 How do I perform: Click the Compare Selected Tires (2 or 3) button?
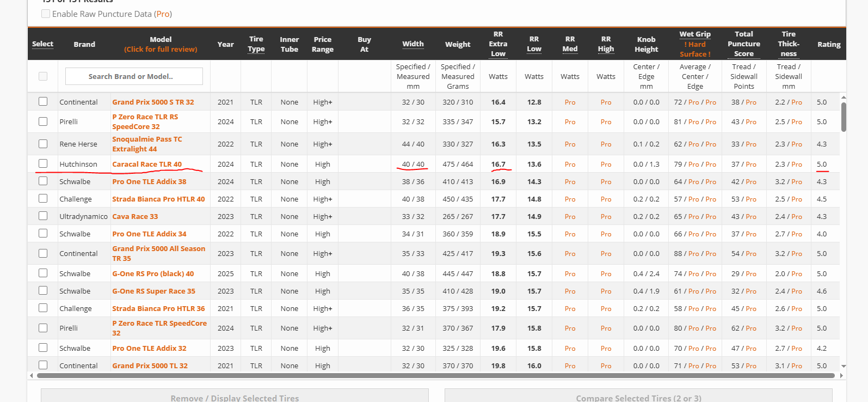tap(638, 396)
